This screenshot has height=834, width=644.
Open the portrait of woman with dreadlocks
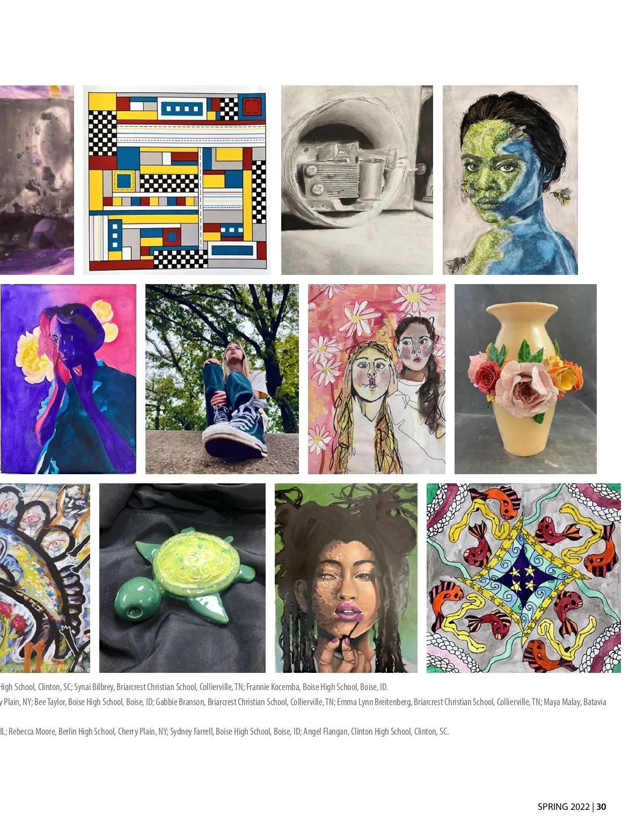coord(346,578)
